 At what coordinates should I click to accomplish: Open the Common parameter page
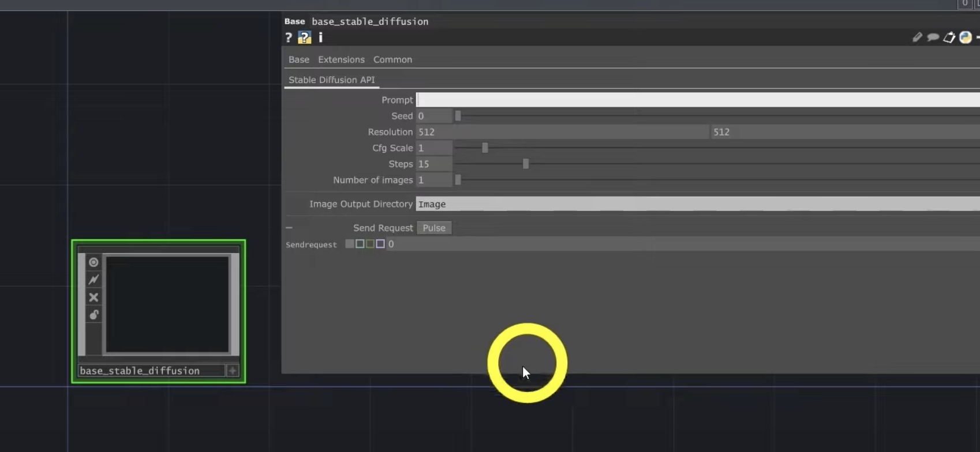392,59
